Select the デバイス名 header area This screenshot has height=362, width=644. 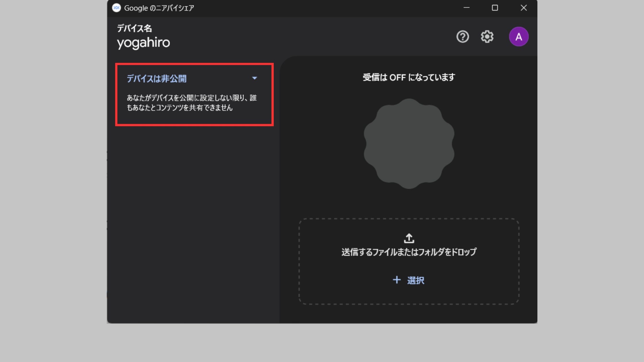coord(134,28)
